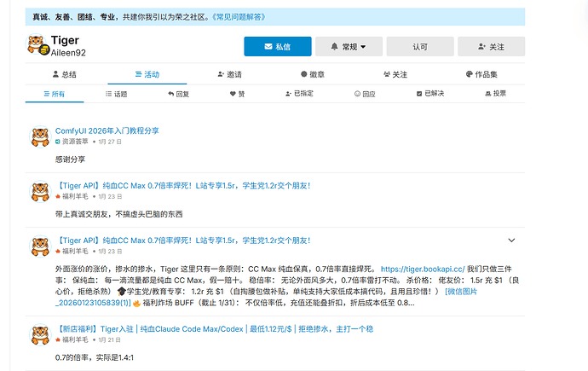
Task: Click the 1月 27 日 date stamp
Action: coord(110,142)
